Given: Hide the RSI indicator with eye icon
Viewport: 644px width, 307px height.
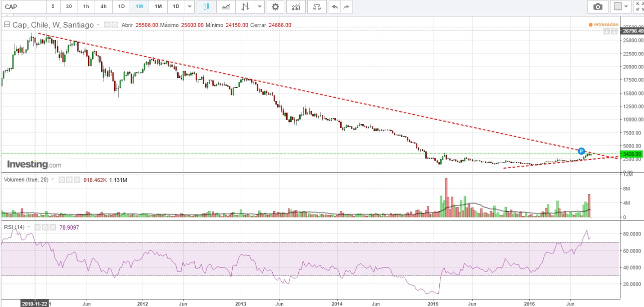Looking at the screenshot, I should (38, 227).
